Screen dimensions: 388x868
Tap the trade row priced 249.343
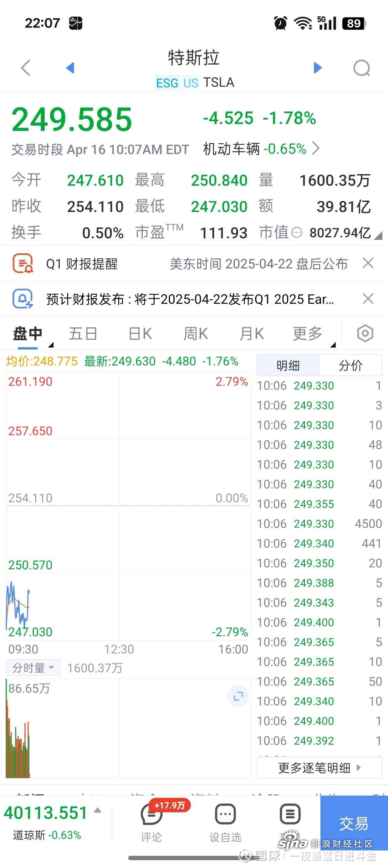[319, 602]
